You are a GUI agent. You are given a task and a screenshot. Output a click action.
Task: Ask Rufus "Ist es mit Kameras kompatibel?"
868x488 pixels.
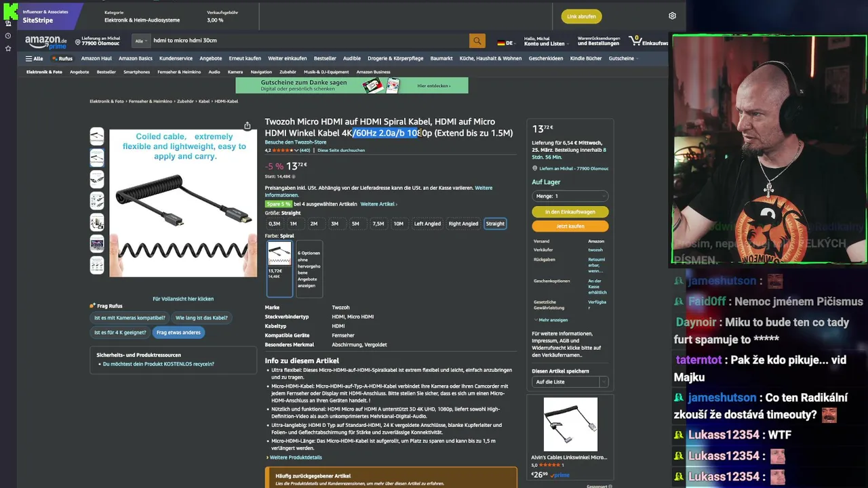(x=130, y=317)
